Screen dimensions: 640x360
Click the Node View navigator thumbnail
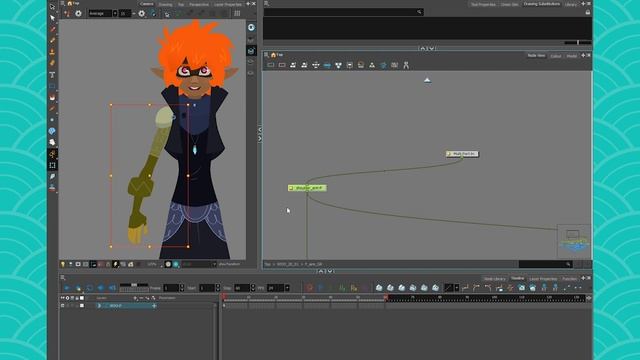(x=574, y=241)
